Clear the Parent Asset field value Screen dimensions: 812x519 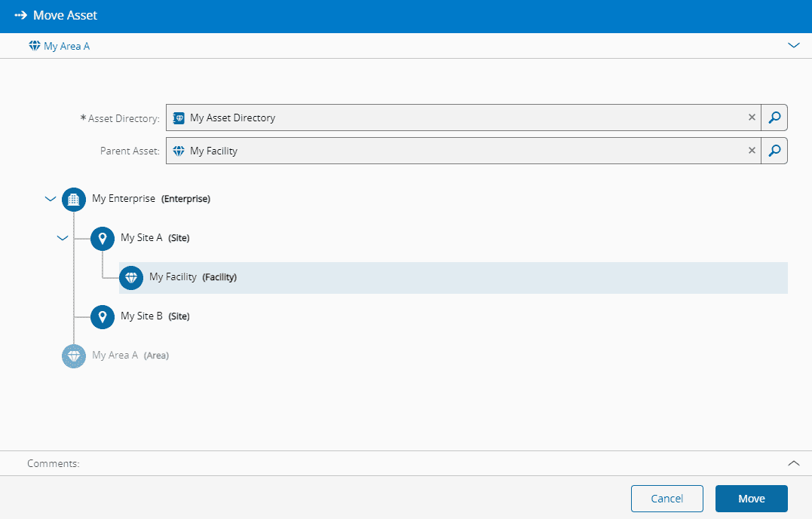(752, 151)
